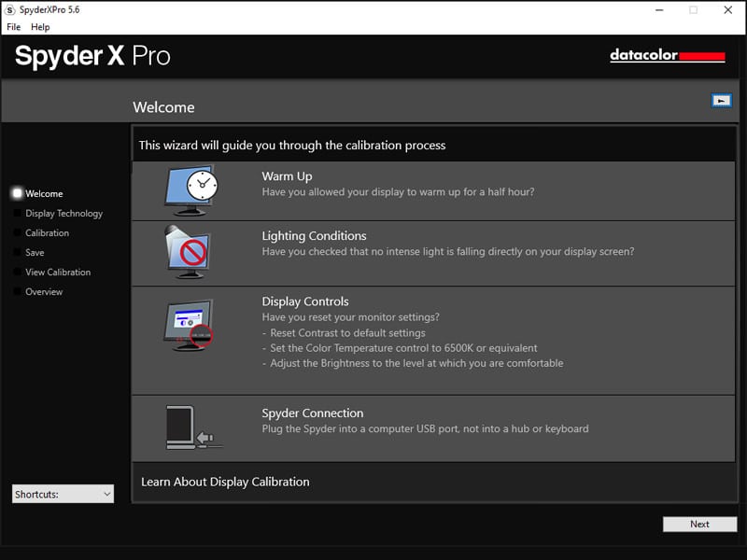Click the datacolor logo
Image resolution: width=747 pixels, height=560 pixels.
point(667,56)
